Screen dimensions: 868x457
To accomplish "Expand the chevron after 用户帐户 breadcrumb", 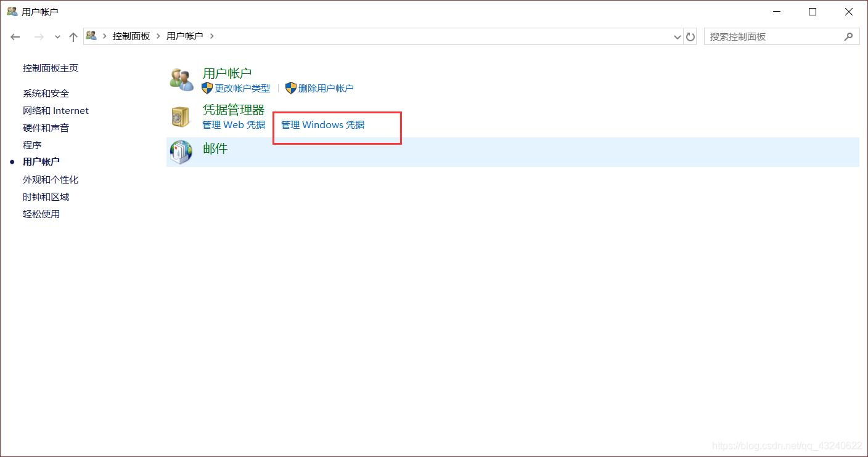I will 211,36.
